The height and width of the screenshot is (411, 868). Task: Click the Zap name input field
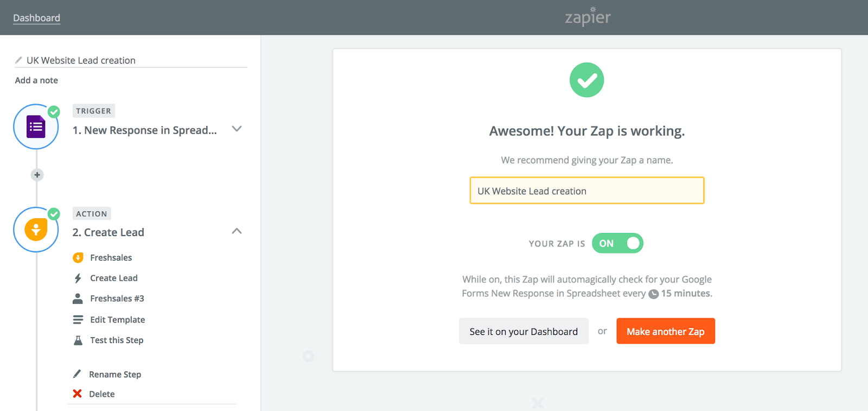(586, 191)
